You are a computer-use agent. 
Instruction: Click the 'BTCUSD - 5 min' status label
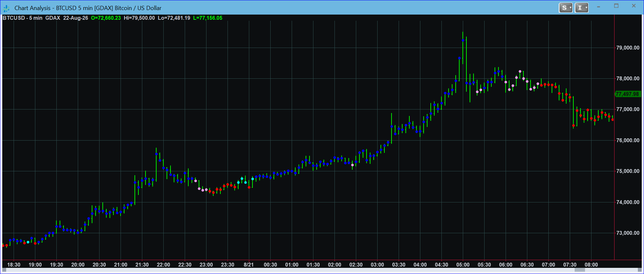22,18
